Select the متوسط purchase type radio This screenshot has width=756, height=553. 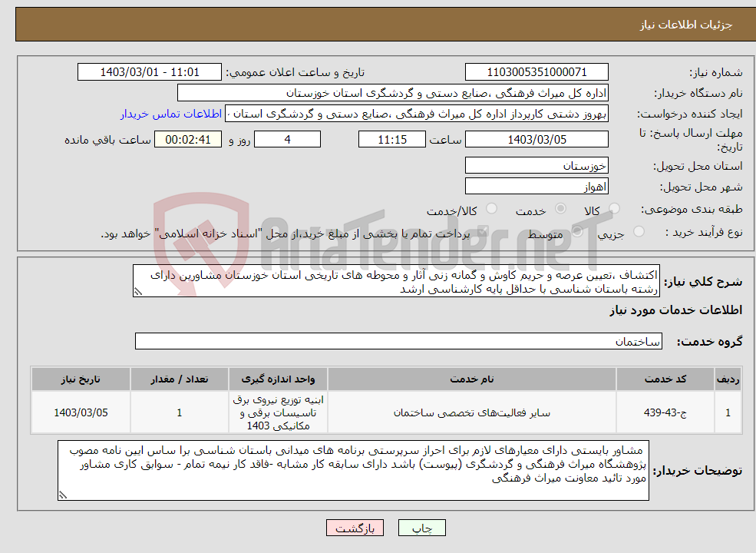pyautogui.click(x=577, y=231)
